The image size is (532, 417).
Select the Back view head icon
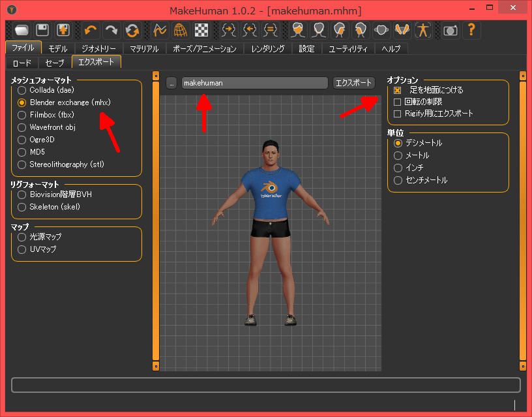coord(319,30)
